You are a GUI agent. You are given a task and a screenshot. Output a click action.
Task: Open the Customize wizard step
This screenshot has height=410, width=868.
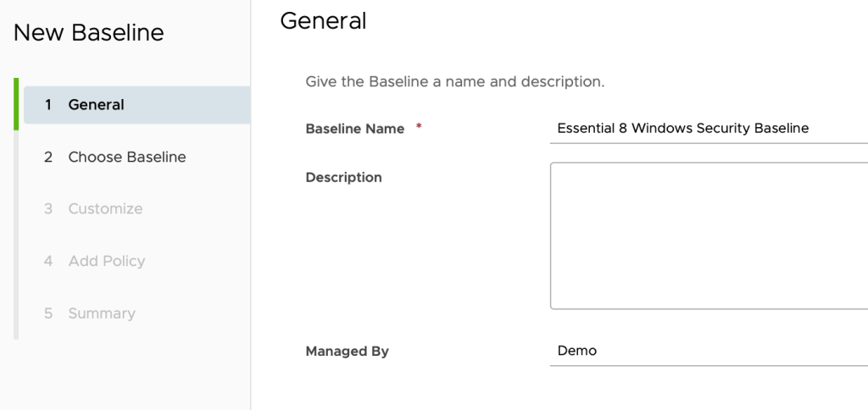coord(105,208)
